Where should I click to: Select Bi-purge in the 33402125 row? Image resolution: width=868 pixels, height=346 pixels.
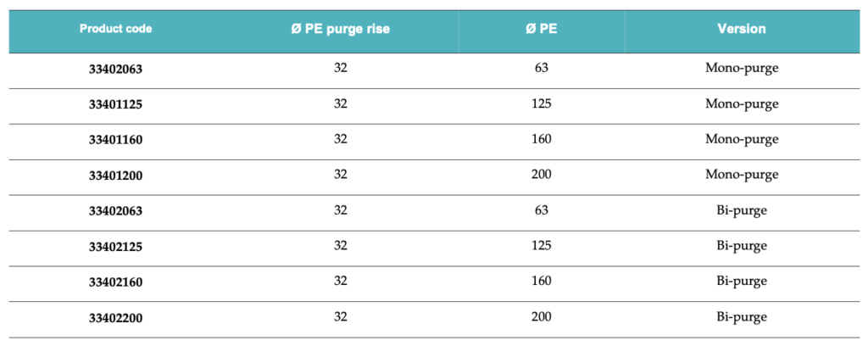click(x=742, y=246)
